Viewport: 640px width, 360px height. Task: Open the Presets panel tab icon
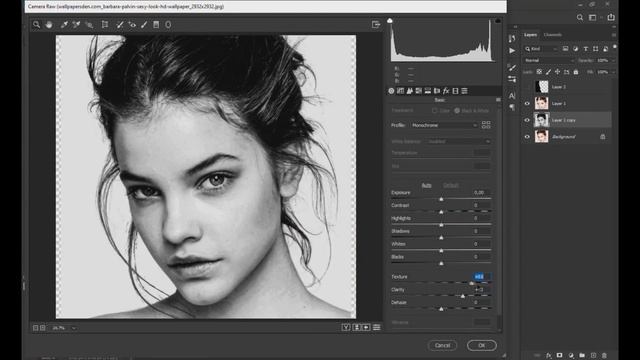tap(464, 91)
